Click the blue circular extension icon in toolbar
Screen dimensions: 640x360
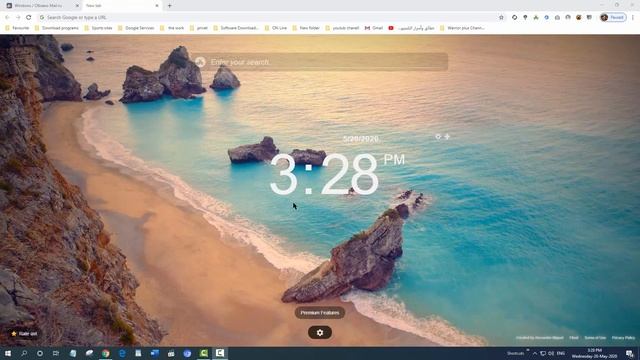(x=547, y=18)
